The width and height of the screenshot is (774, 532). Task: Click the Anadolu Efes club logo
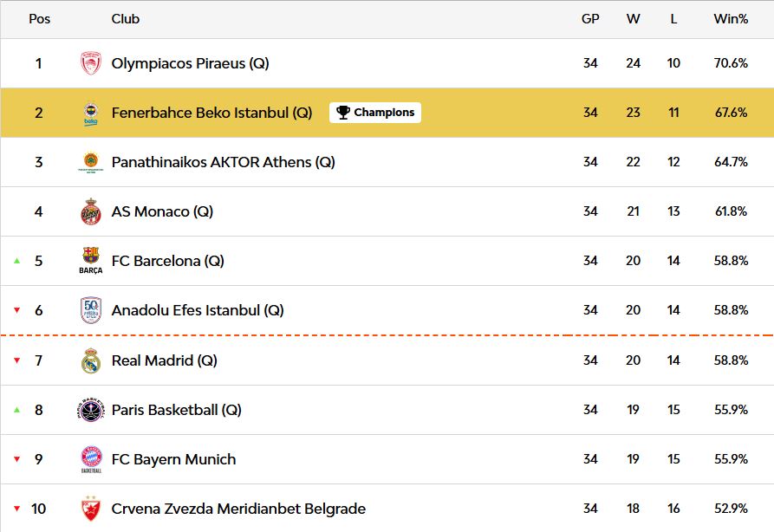(x=91, y=310)
